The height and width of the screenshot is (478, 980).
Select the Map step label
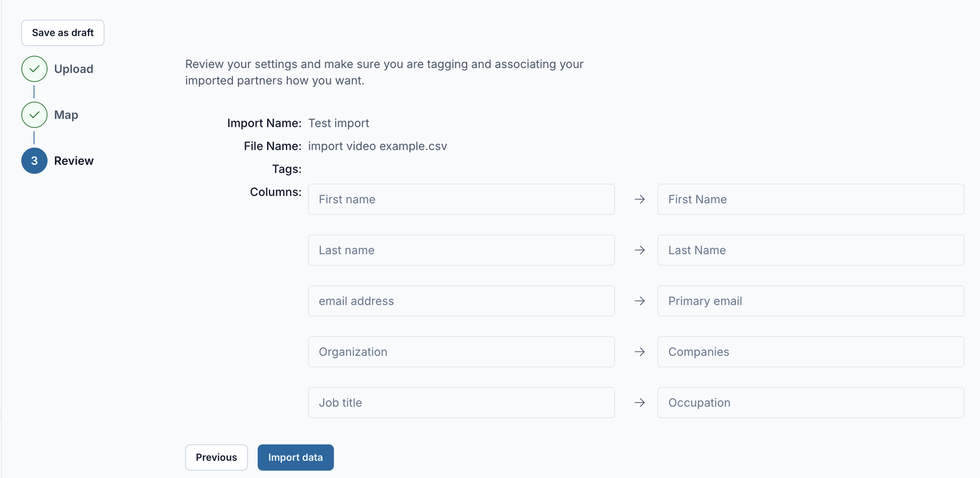click(66, 115)
